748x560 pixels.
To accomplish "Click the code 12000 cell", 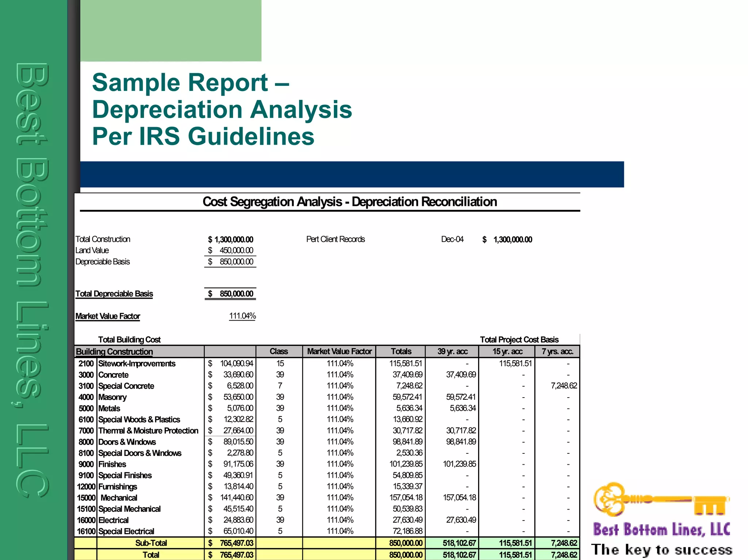I will coord(86,487).
